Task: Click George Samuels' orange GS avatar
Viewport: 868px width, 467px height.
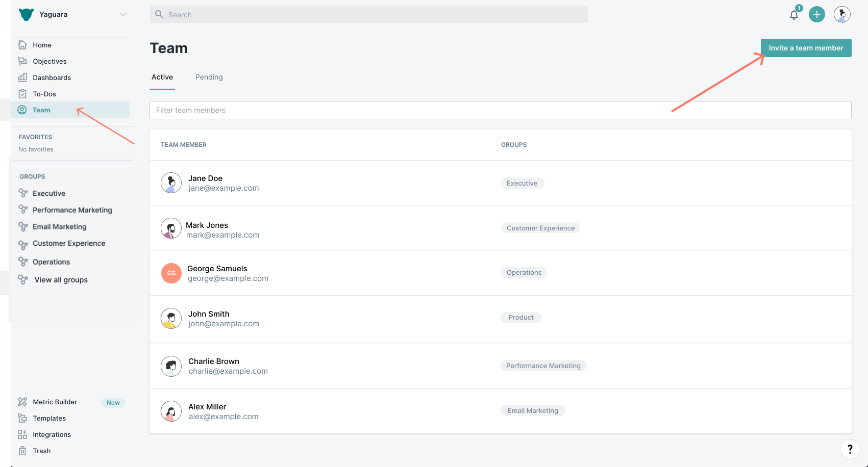Action: (171, 273)
